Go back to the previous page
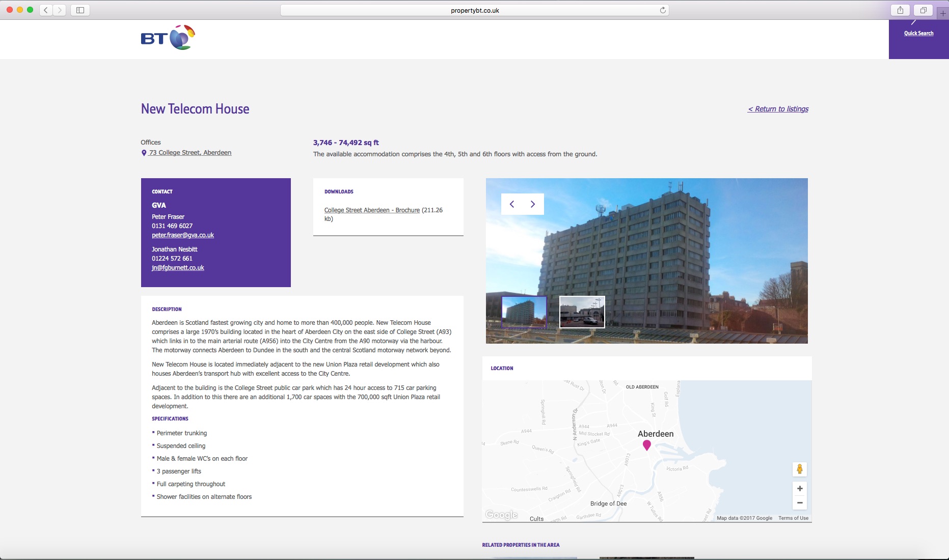This screenshot has width=949, height=560. 46,10
